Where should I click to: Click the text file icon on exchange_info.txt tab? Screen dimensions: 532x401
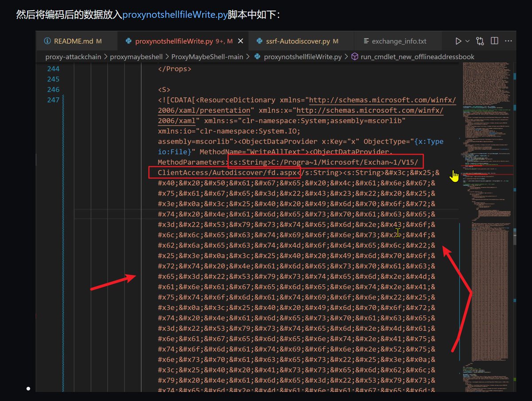(x=366, y=41)
